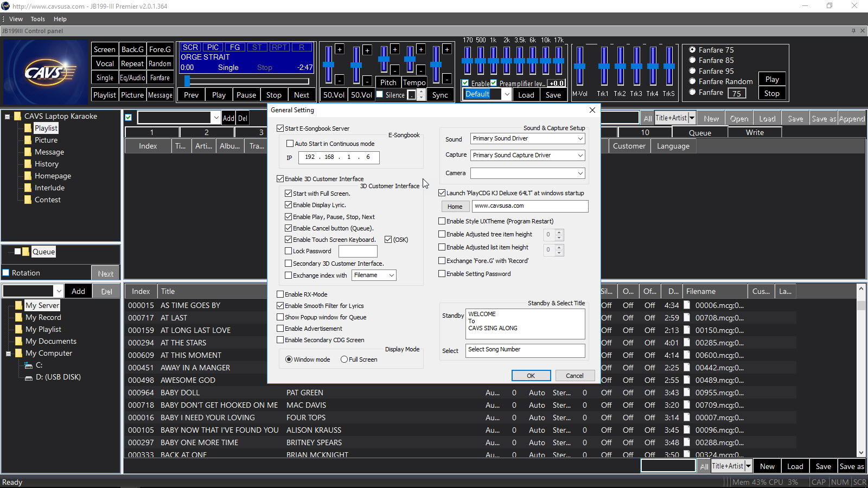Click the Queue folder icon
Image resolution: width=868 pixels, height=488 pixels.
[26, 252]
